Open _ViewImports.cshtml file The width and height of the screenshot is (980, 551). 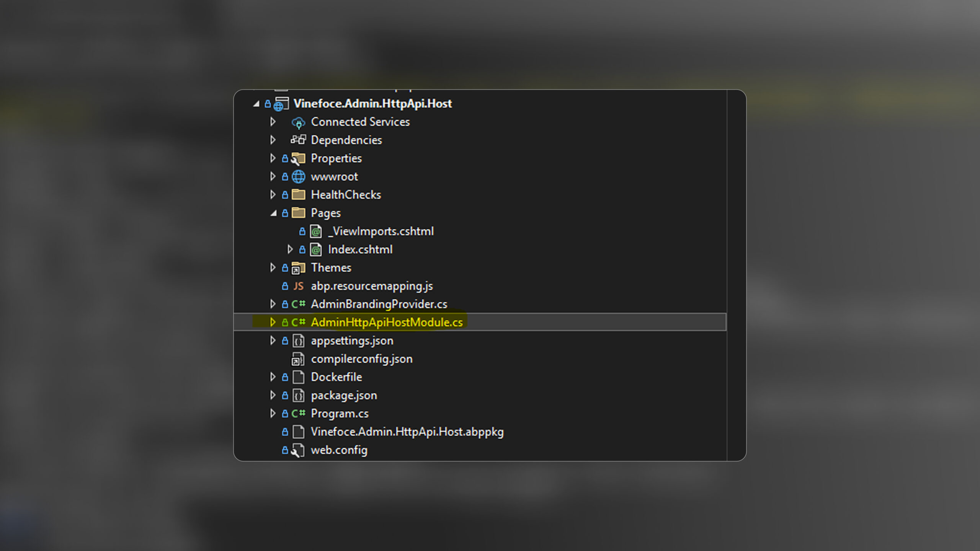pos(381,231)
